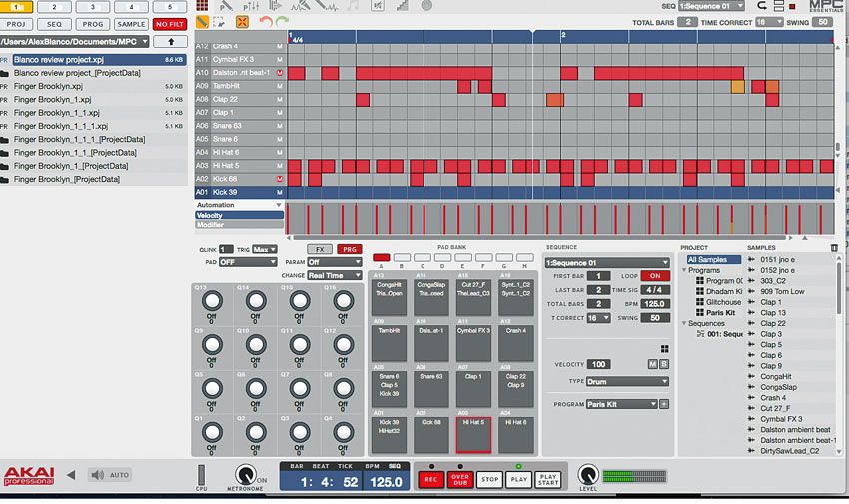Toggle the NO FILT filter button
849x504 pixels.
170,24
